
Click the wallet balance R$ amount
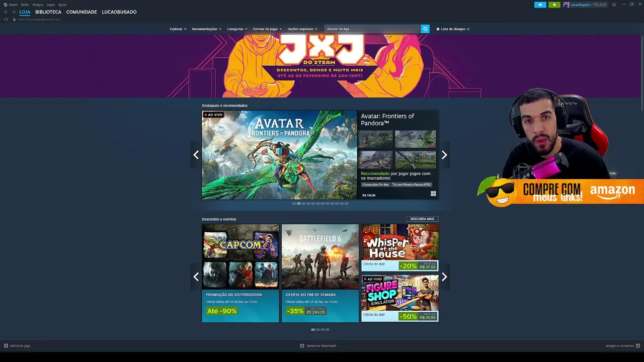pyautogui.click(x=600, y=5)
